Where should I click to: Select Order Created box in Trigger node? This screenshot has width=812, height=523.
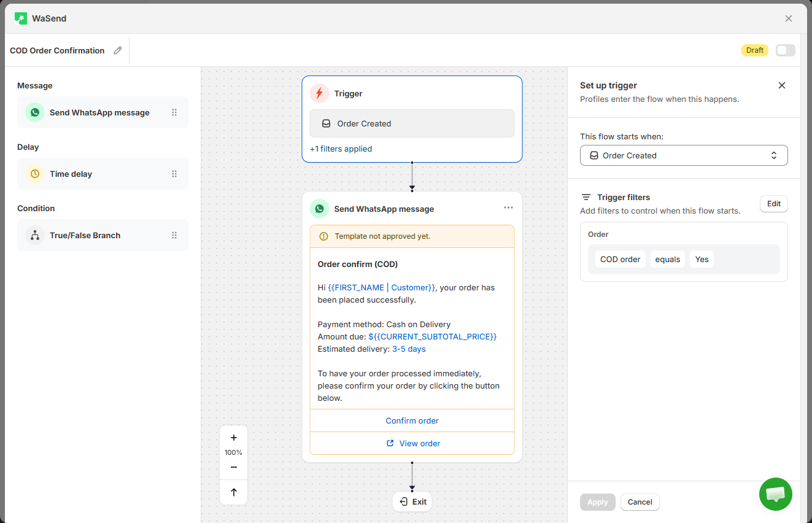point(412,123)
